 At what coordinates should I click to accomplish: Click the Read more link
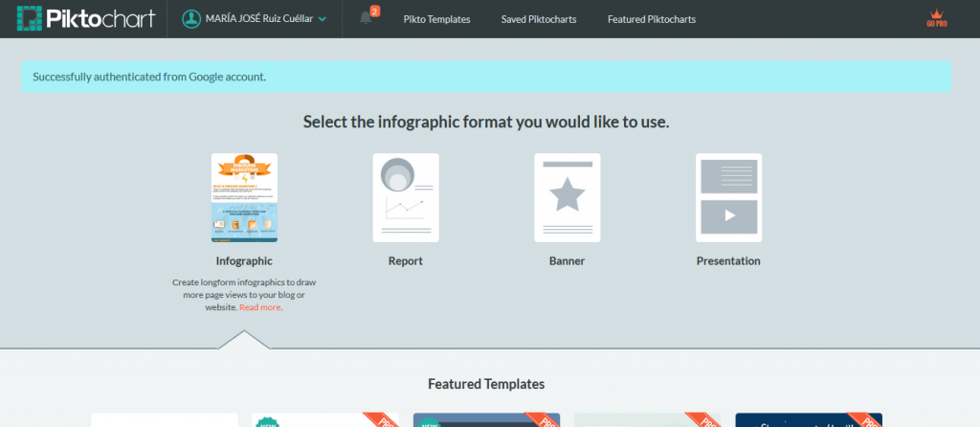(260, 307)
